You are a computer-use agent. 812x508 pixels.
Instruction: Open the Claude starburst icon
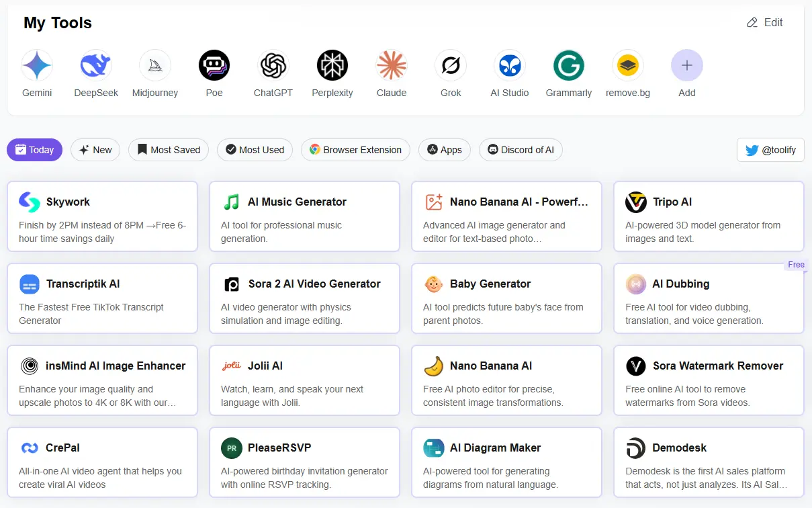click(x=392, y=65)
